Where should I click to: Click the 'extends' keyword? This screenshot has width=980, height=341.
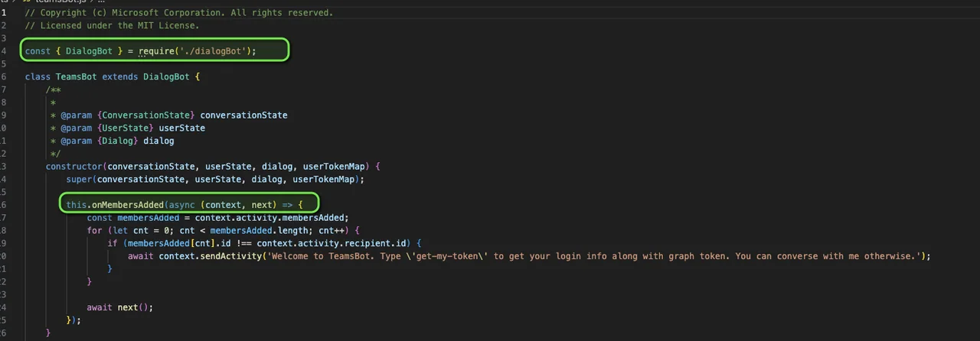(119, 76)
